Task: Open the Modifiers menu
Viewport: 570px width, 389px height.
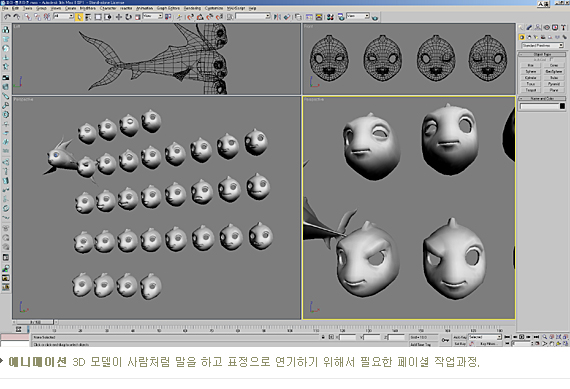Action: 87,8
